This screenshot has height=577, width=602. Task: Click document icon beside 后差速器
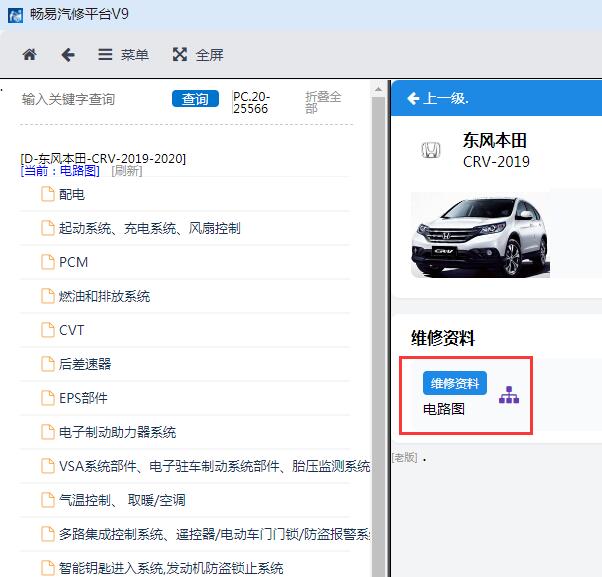point(48,364)
